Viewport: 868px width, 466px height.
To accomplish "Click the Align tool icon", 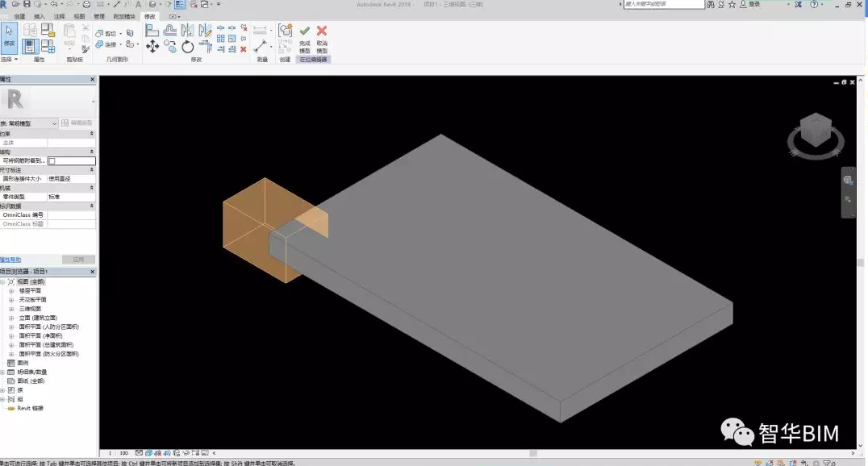I will click(x=152, y=31).
